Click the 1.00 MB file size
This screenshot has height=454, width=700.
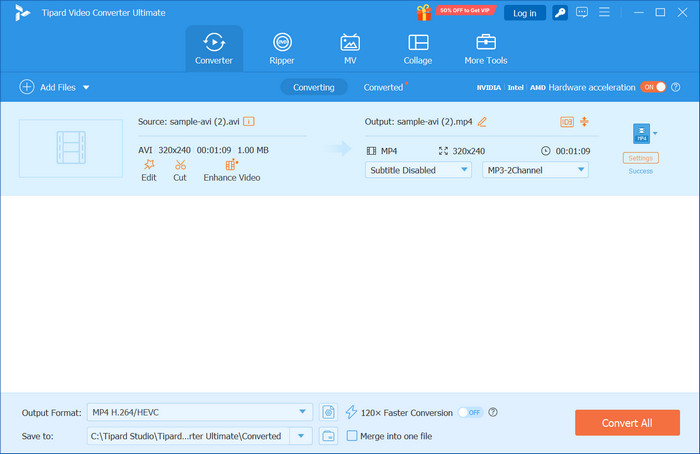pos(253,150)
